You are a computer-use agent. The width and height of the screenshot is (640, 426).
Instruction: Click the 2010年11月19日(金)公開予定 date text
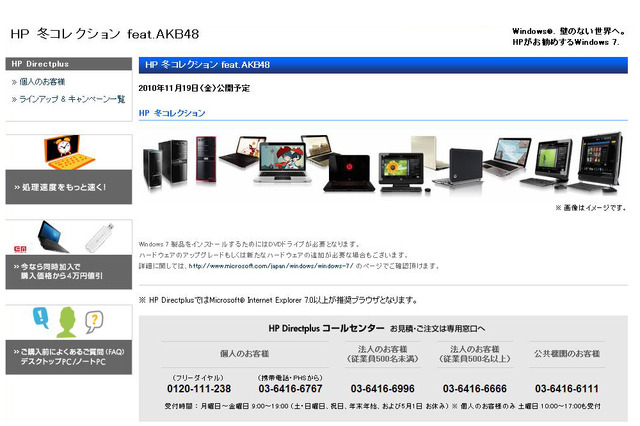(194, 88)
